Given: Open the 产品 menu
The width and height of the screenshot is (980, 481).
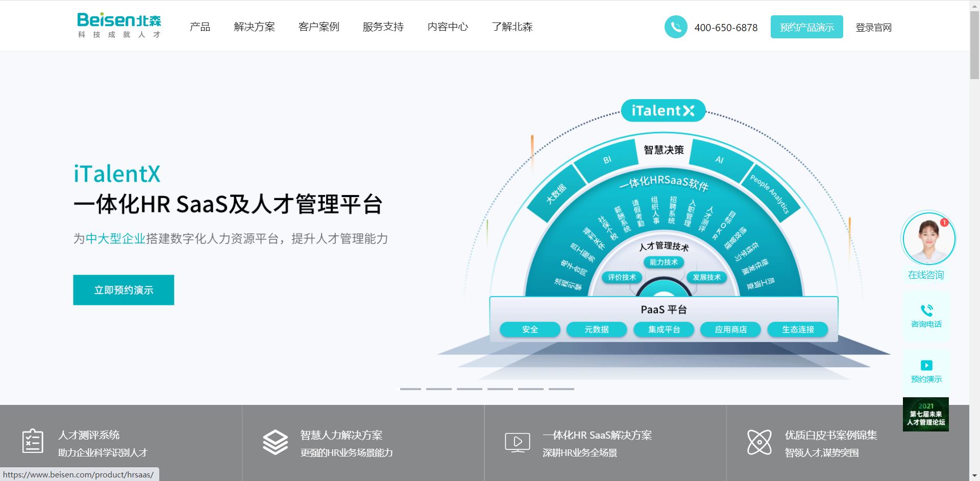Looking at the screenshot, I should click(x=200, y=27).
